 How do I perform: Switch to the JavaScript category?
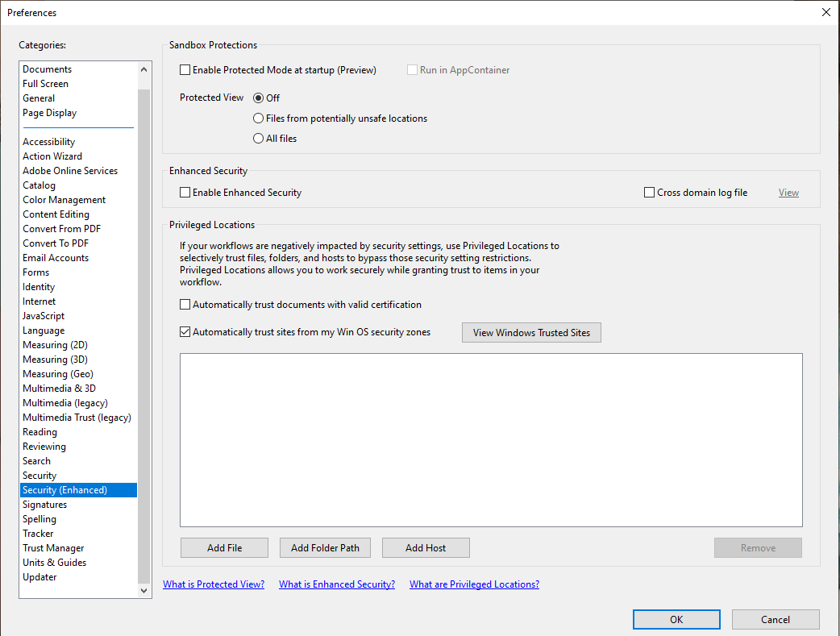click(44, 315)
